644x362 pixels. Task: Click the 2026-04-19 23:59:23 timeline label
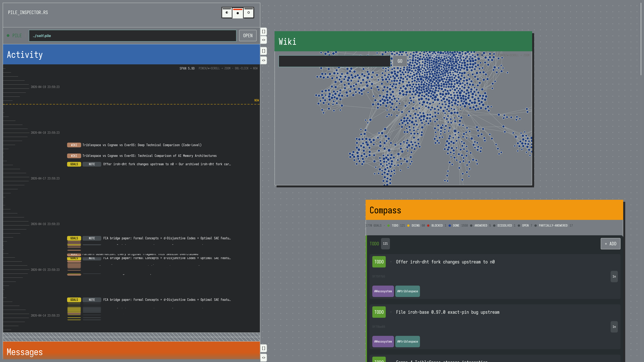tap(45, 87)
